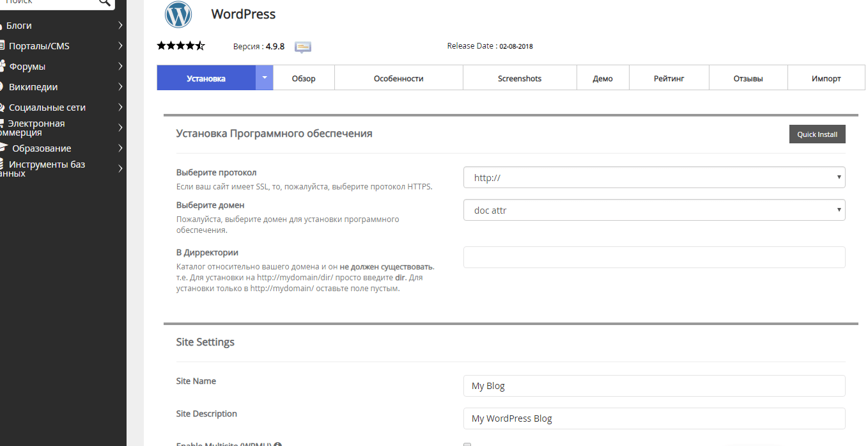The image size is (868, 446).
Task: Click the 'Site Name' label
Action: [196, 381]
